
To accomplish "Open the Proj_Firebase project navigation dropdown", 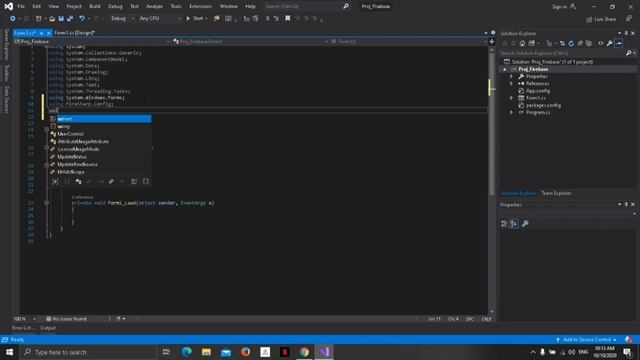I will 91,41.
